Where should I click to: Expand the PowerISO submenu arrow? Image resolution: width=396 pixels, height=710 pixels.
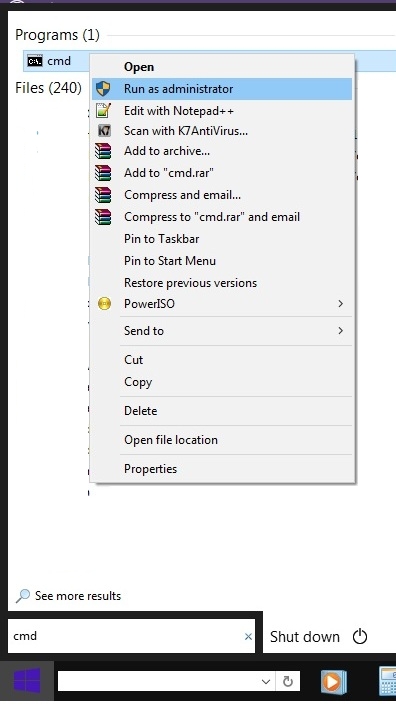pos(341,303)
